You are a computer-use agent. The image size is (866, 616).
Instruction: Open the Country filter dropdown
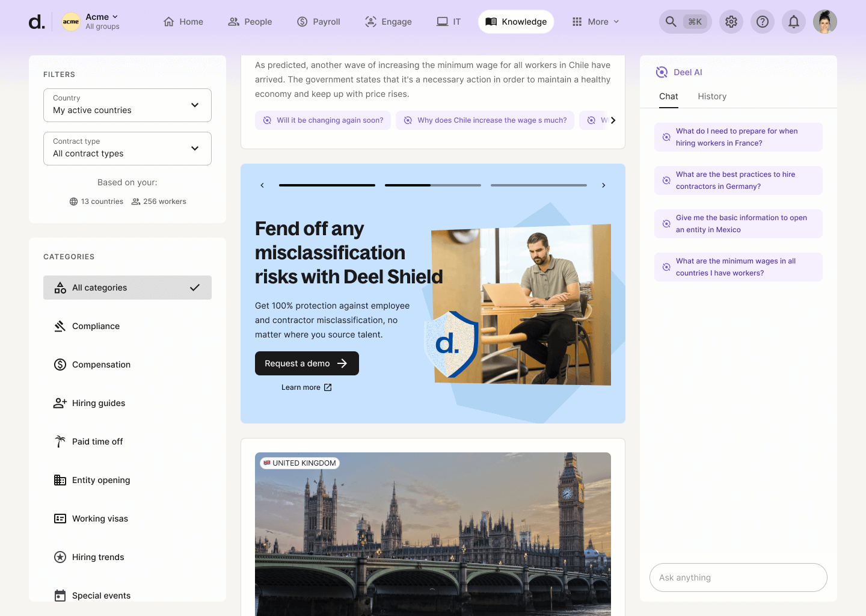(127, 105)
